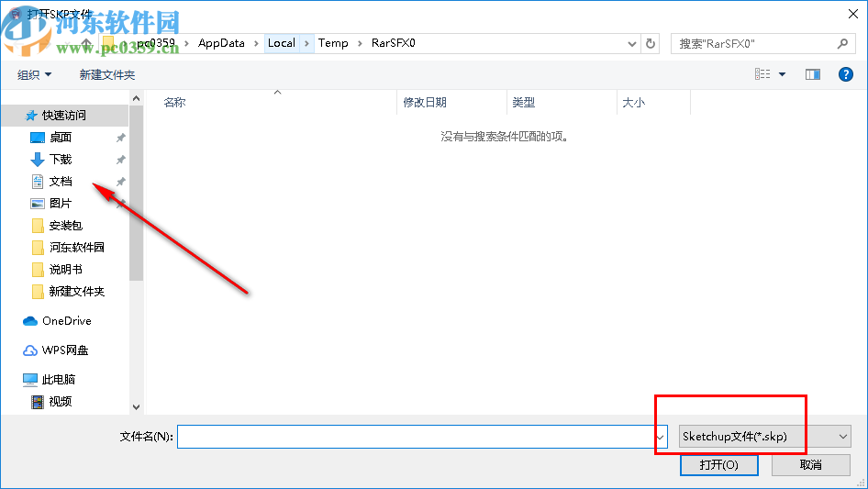Click the pin icon next to 下载
868x489 pixels.
pyautogui.click(x=120, y=160)
